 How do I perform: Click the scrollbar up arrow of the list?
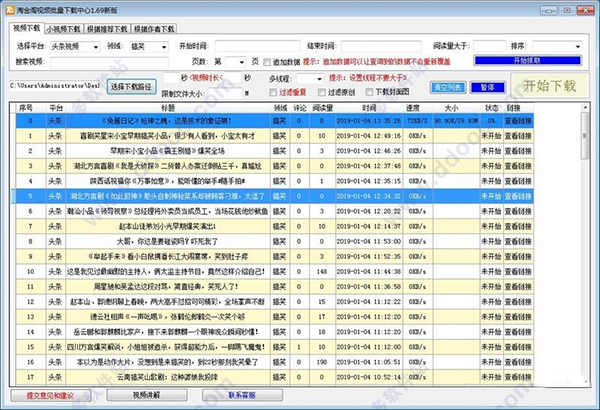(585, 108)
